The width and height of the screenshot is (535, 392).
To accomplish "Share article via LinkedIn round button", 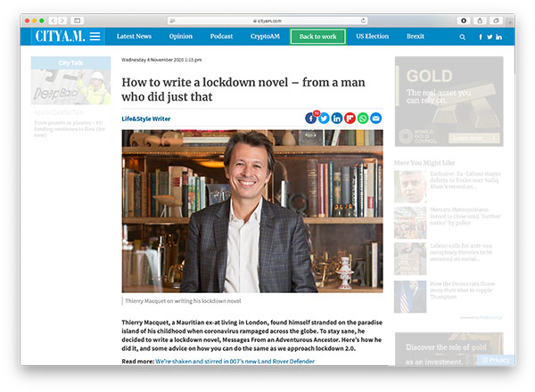I will [337, 118].
